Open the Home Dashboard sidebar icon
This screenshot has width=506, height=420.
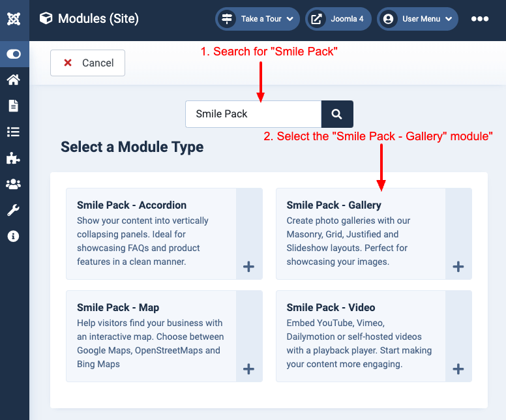tap(13, 80)
